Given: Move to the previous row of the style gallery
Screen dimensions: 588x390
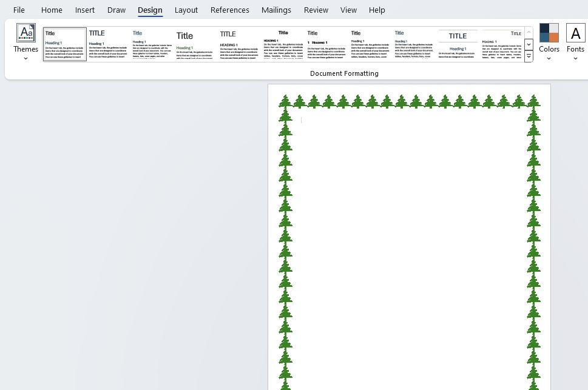Looking at the screenshot, I should (529, 32).
